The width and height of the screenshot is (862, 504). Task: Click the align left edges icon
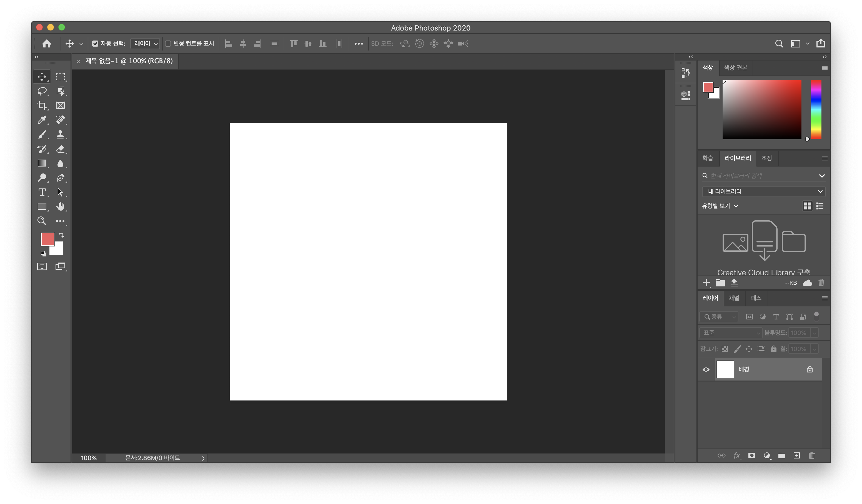click(x=229, y=43)
